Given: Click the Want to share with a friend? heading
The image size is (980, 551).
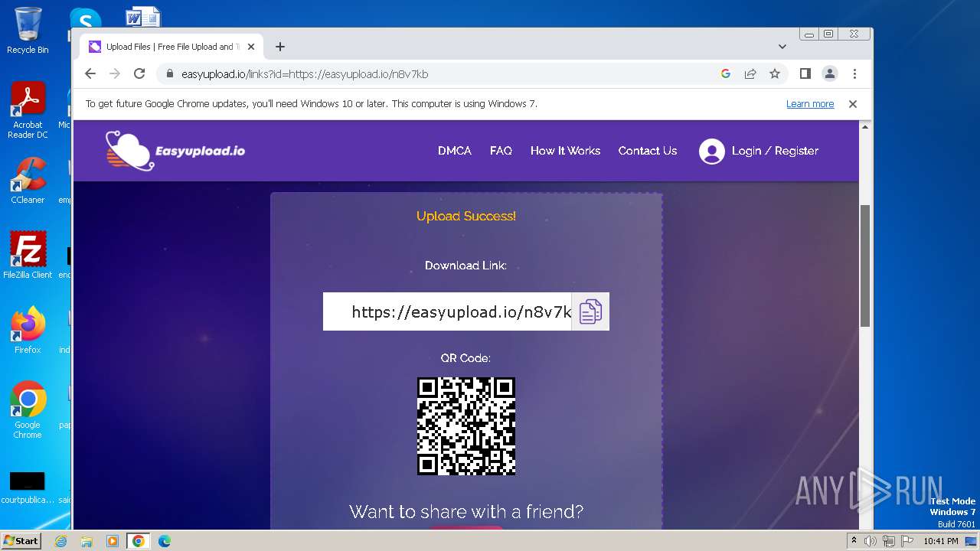Looking at the screenshot, I should 466,511.
